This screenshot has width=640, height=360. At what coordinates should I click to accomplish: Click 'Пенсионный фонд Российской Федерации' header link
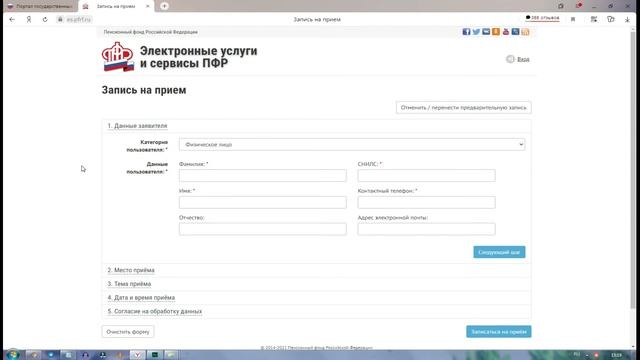coord(151,32)
